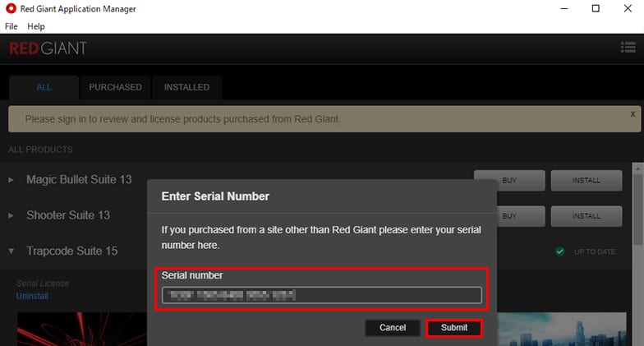Click the 'Trapcode Suite 15' text

click(x=72, y=251)
